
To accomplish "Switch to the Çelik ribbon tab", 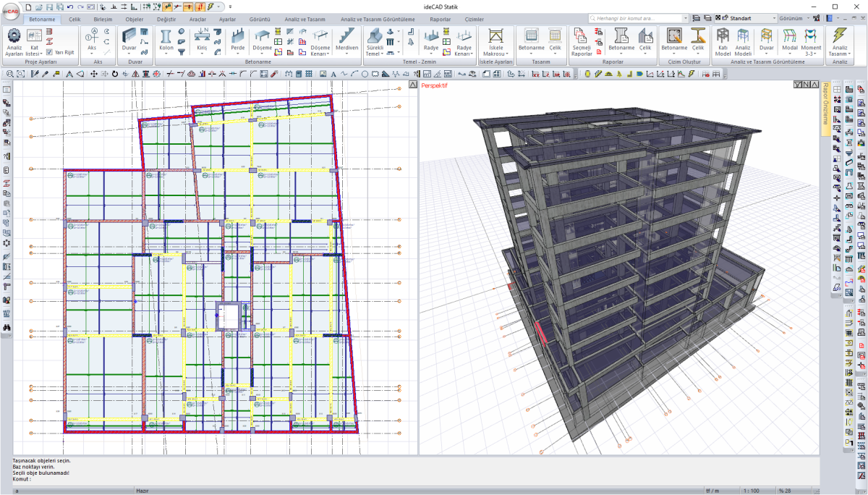I will (75, 20).
